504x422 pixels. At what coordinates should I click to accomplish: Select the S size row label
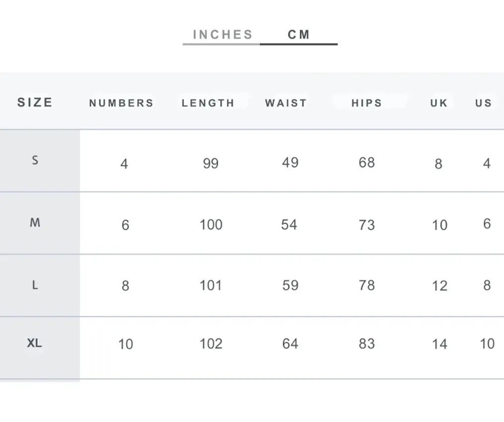pyautogui.click(x=35, y=160)
